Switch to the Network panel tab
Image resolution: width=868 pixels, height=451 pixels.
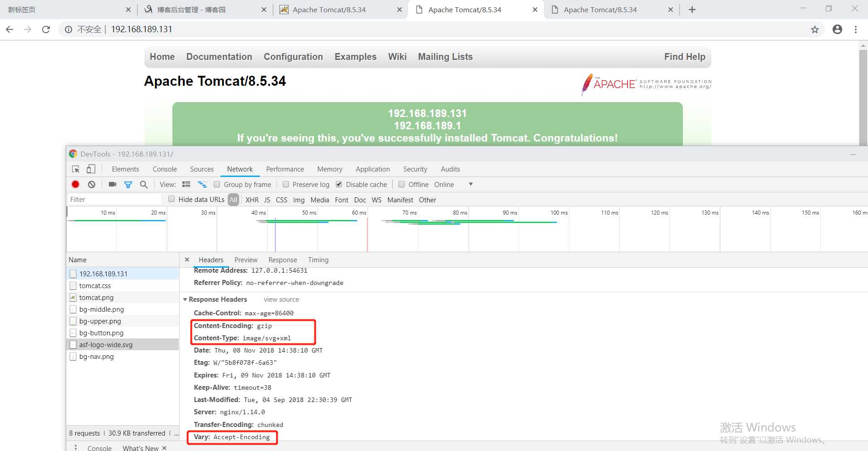click(240, 169)
